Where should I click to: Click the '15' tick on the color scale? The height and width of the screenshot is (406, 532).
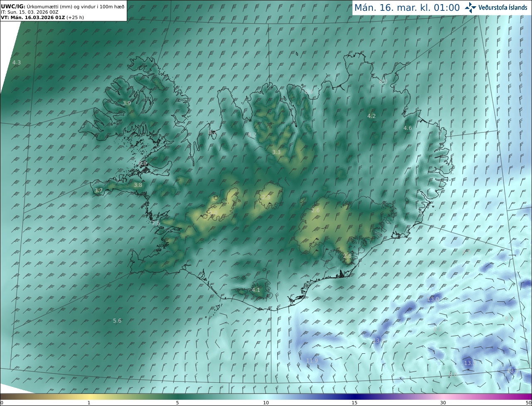pyautogui.click(x=355, y=403)
